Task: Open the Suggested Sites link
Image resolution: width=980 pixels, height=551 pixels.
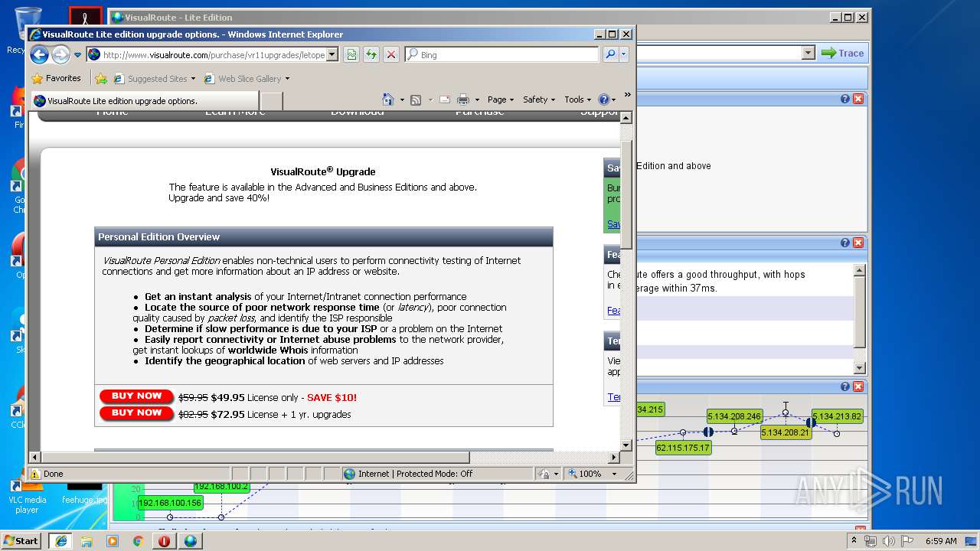Action: pos(154,78)
